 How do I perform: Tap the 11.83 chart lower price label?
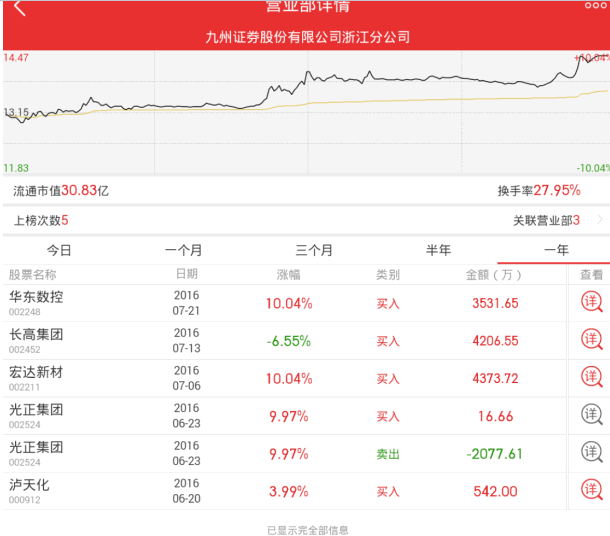click(16, 168)
